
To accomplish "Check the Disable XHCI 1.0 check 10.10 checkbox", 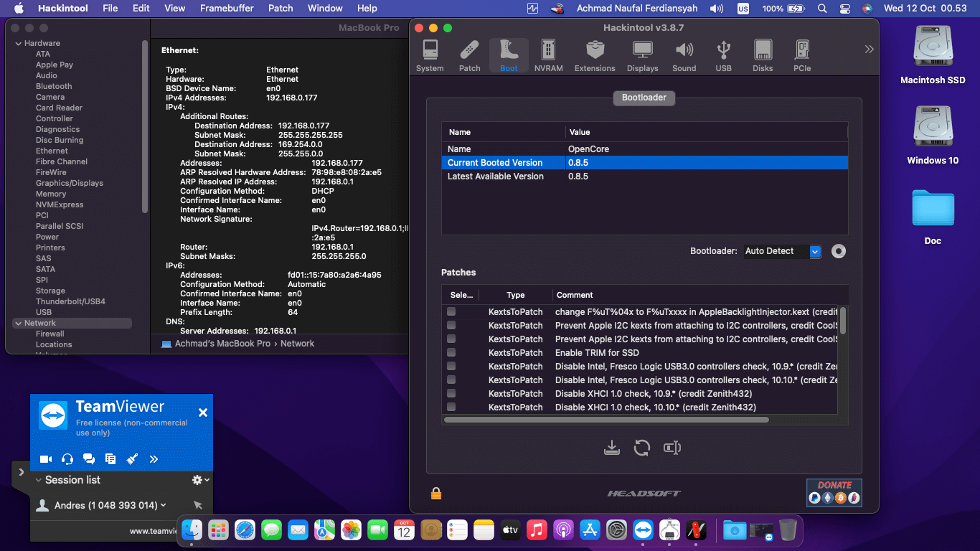I will point(451,407).
